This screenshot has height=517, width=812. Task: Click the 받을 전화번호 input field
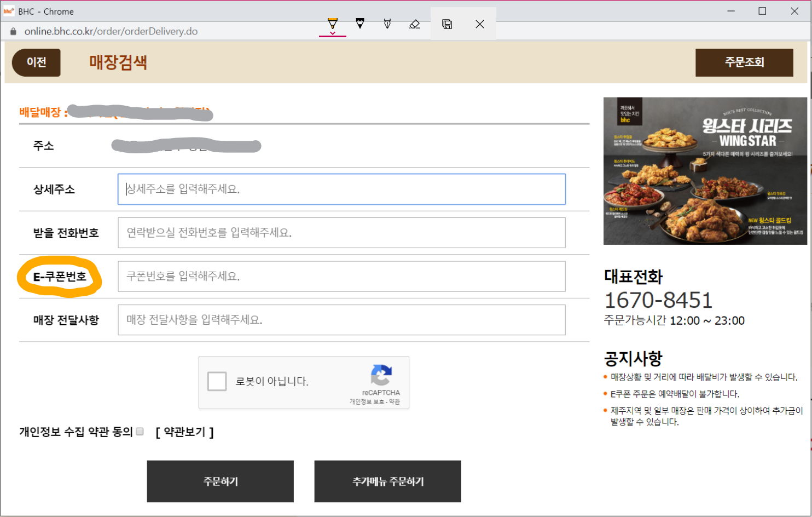coord(342,233)
